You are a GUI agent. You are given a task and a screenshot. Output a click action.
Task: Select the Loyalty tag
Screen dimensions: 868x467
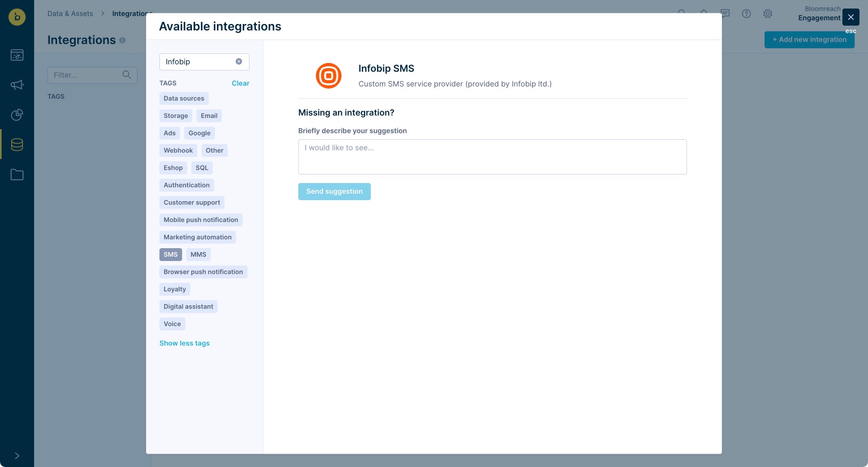175,289
